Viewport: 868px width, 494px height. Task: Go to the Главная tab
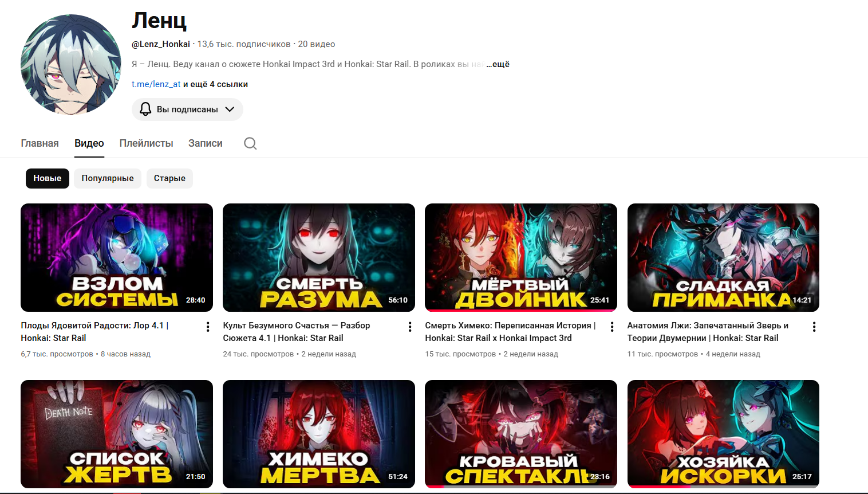(x=40, y=143)
